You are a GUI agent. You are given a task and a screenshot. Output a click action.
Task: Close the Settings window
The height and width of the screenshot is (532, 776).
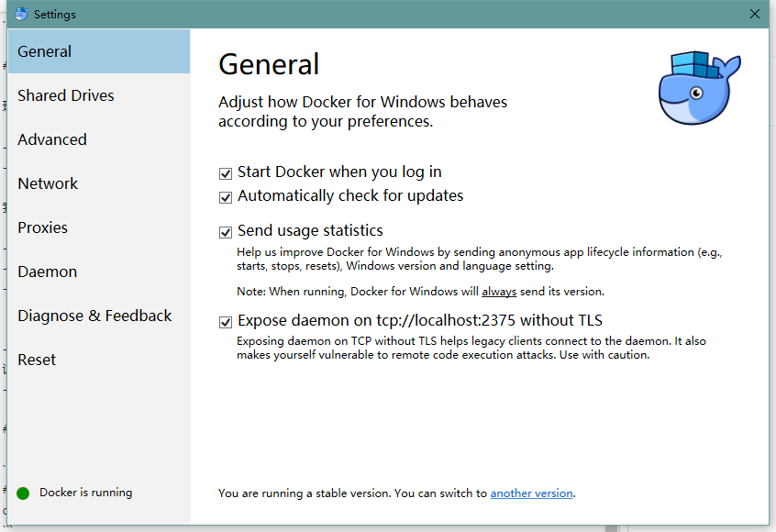755,14
